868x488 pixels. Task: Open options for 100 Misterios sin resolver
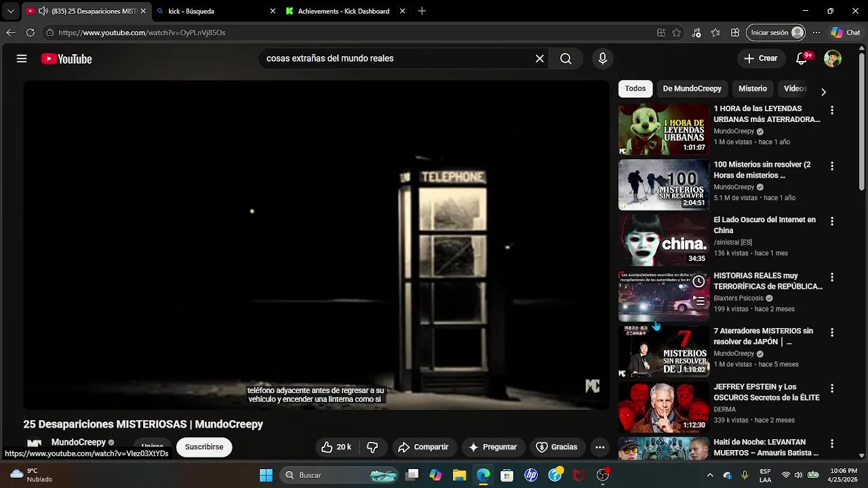[x=832, y=165]
